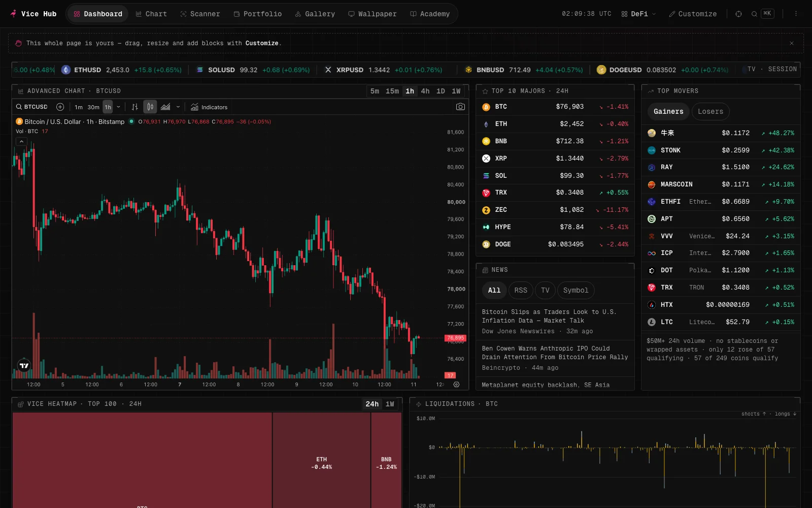The width and height of the screenshot is (812, 508).
Task: Open the Chart tab
Action: click(x=151, y=14)
